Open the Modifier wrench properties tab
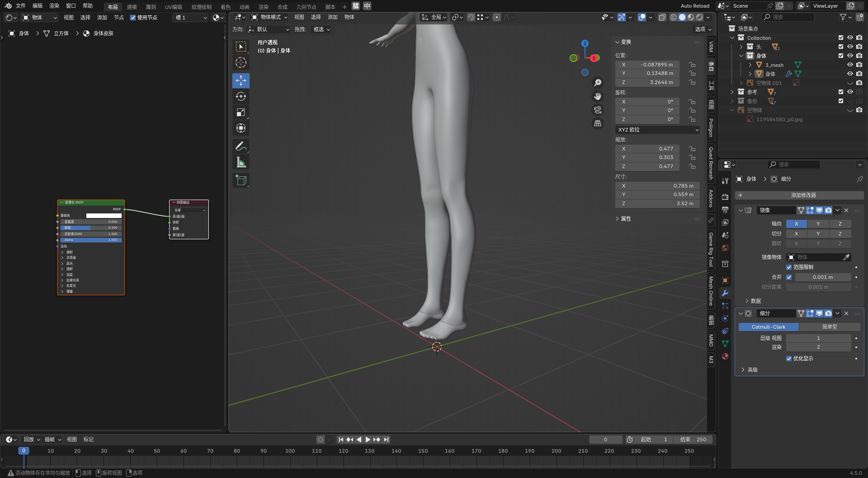This screenshot has width=868, height=478. 725,293
